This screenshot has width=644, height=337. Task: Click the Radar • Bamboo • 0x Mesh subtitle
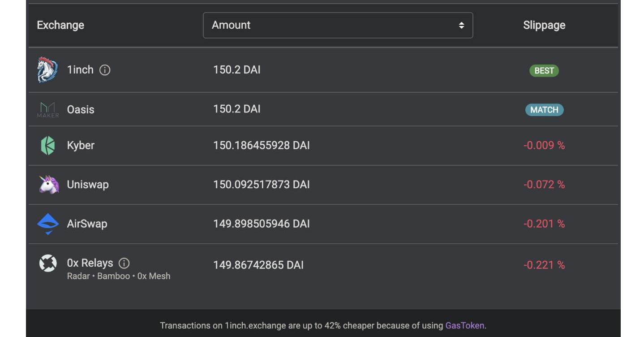(119, 276)
